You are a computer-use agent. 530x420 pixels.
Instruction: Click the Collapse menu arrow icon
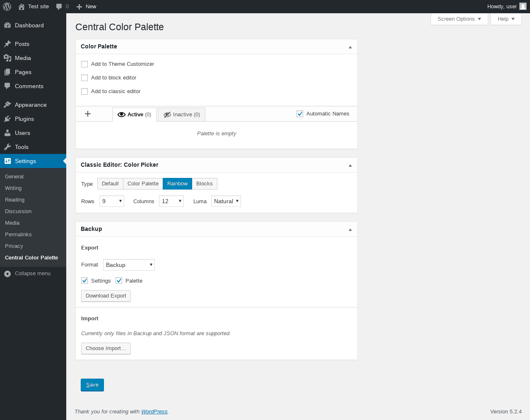coord(7,274)
